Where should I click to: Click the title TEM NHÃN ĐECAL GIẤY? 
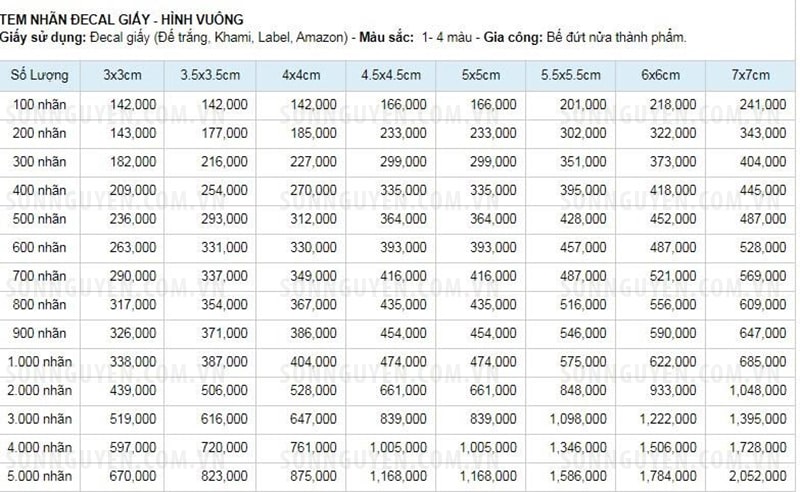coord(76,20)
